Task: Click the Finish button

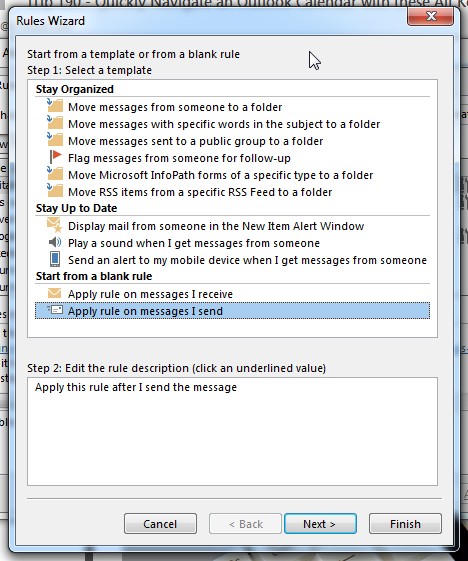Action: (405, 524)
